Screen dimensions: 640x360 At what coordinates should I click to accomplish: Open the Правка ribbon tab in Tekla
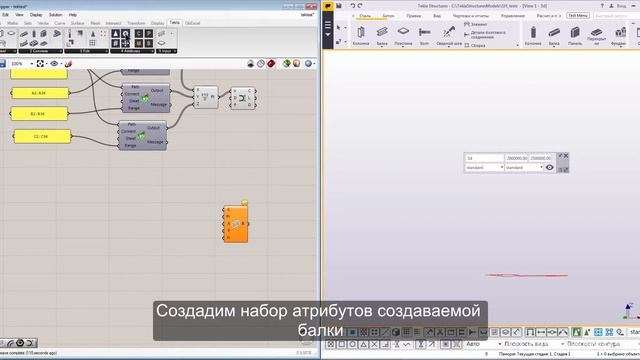[x=413, y=16]
